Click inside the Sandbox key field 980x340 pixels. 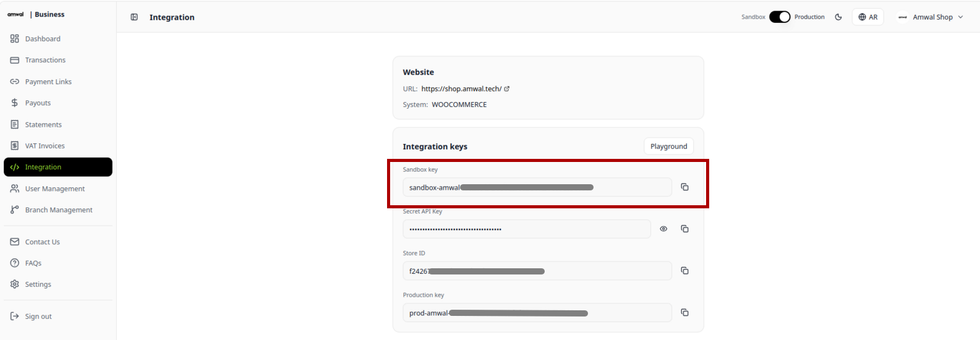(x=537, y=187)
